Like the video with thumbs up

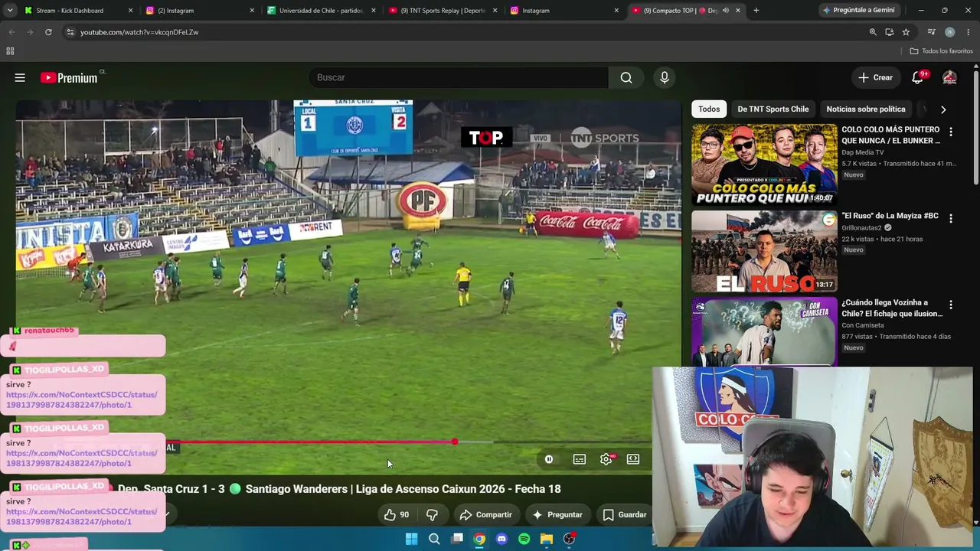(397, 515)
